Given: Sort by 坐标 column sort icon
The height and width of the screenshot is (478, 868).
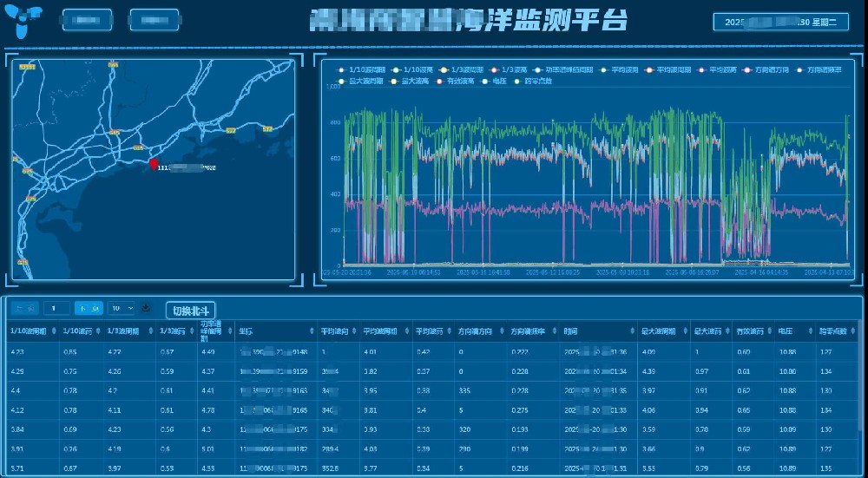Looking at the screenshot, I should pyautogui.click(x=312, y=331).
